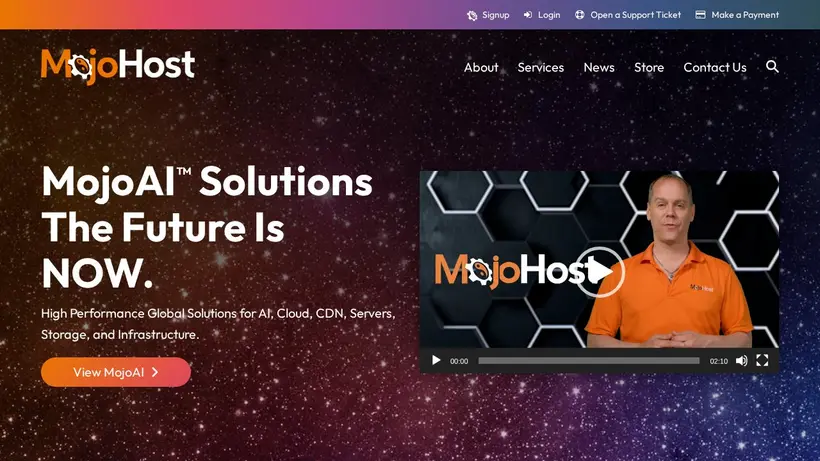Image resolution: width=820 pixels, height=461 pixels.
Task: Open the Make a Payment link
Action: click(x=745, y=15)
